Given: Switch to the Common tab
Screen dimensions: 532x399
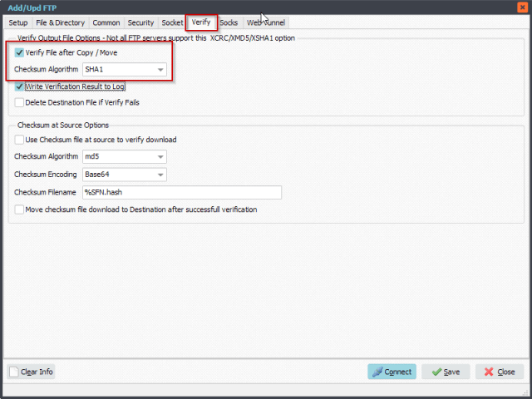Looking at the screenshot, I should 106,22.
